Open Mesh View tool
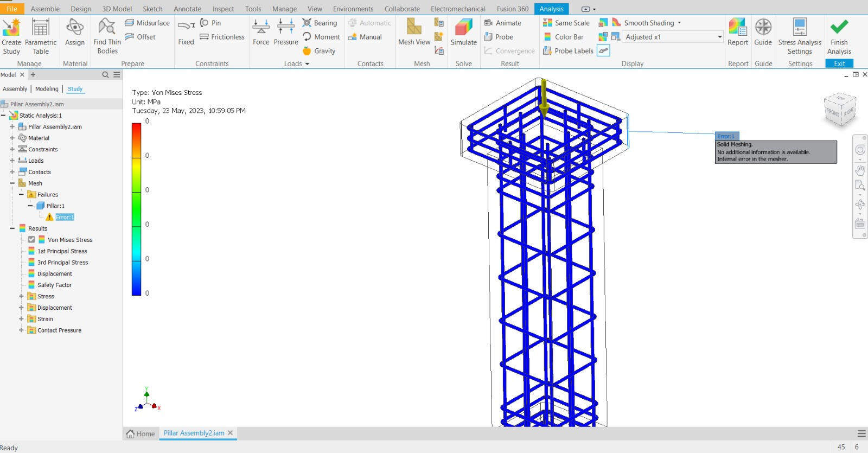The image size is (868, 453). [414, 28]
